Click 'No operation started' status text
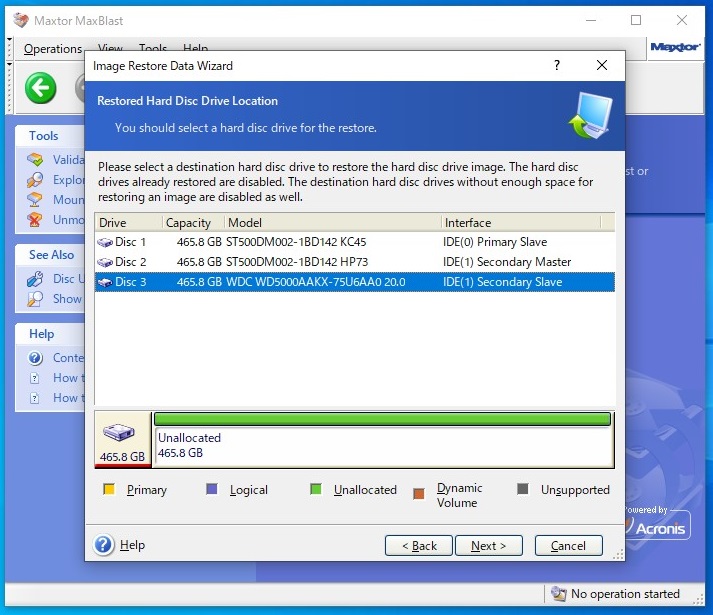 coord(625,594)
